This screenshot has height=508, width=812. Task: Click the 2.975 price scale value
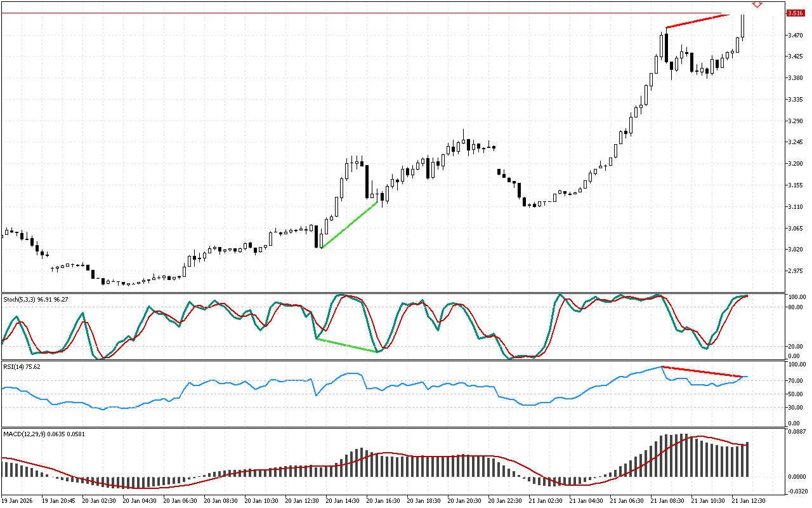[794, 271]
